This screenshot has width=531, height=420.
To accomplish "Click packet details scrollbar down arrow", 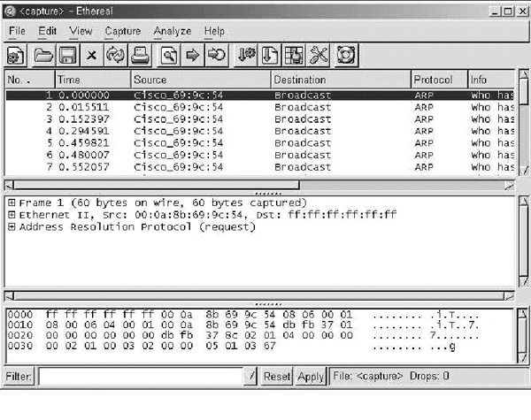I will (x=524, y=280).
